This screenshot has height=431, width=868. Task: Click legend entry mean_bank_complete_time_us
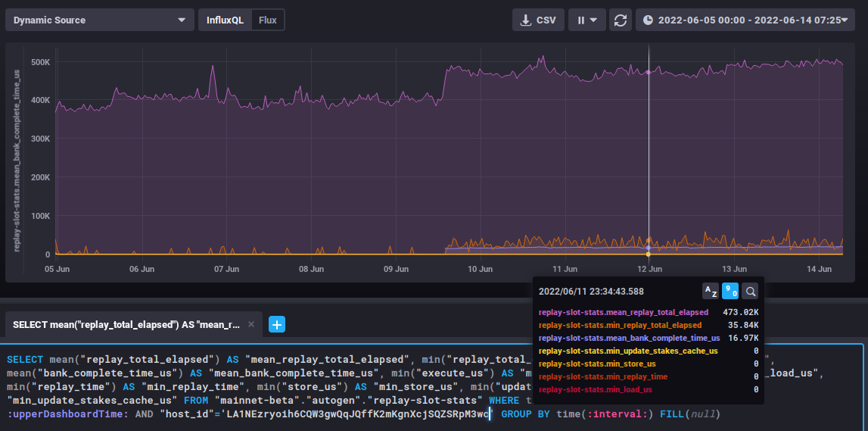(629, 338)
